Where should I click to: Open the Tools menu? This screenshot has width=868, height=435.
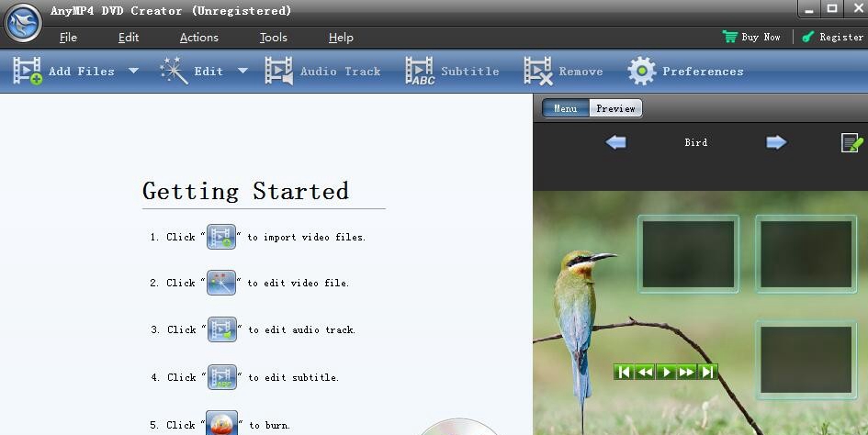[x=274, y=37]
